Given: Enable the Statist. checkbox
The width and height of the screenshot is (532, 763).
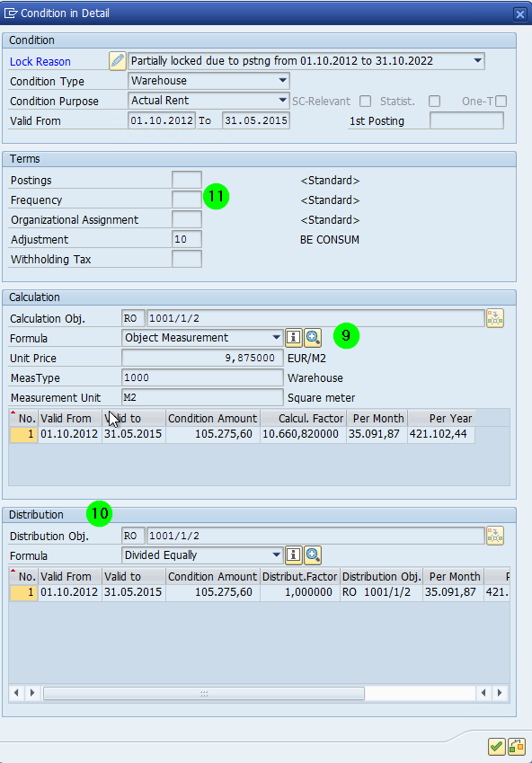Looking at the screenshot, I should pyautogui.click(x=435, y=102).
